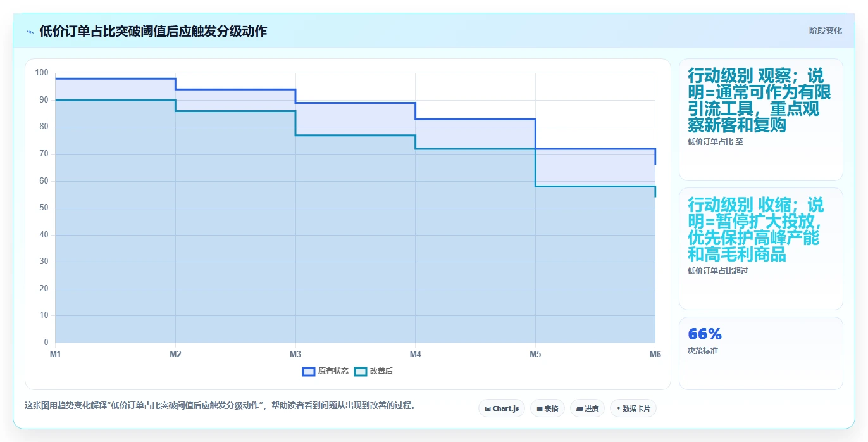
Task: Click the description sentence below the chart
Action: (x=220, y=406)
